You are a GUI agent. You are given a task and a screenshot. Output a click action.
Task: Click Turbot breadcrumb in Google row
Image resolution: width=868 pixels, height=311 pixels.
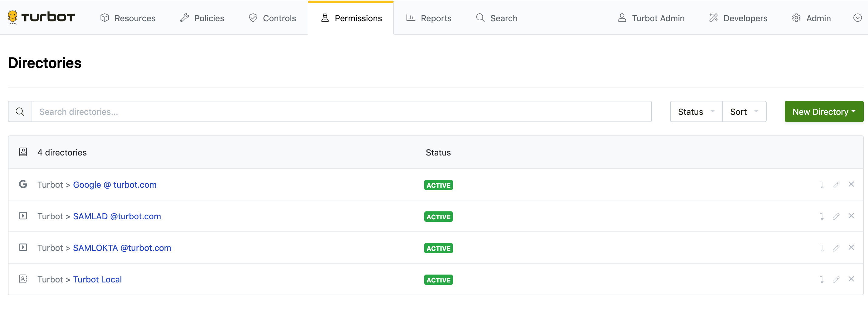[50, 185]
